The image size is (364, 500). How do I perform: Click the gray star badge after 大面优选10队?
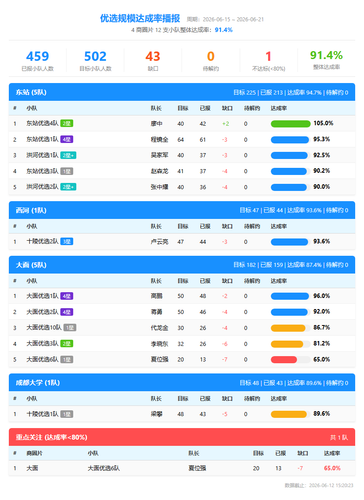pyautogui.click(x=70, y=328)
